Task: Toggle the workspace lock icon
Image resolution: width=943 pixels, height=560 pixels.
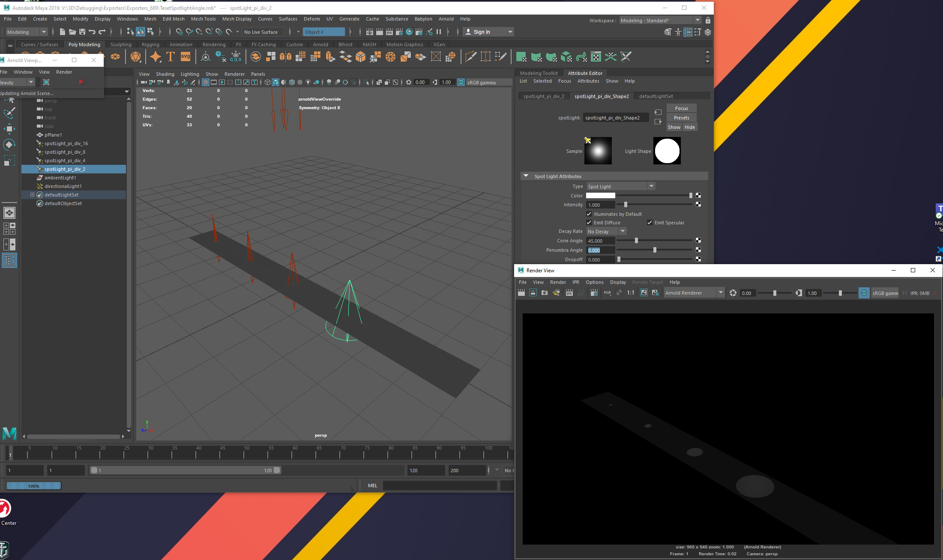Action: click(x=708, y=20)
